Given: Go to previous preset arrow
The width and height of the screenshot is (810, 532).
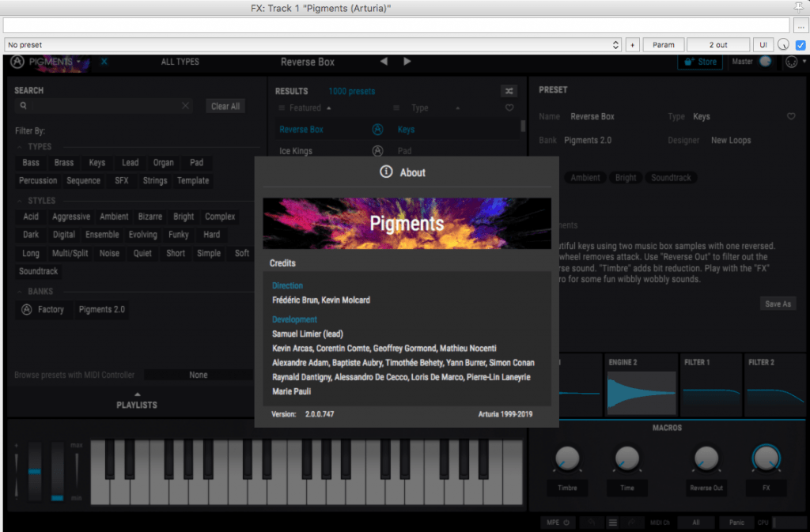Looking at the screenshot, I should click(x=384, y=62).
